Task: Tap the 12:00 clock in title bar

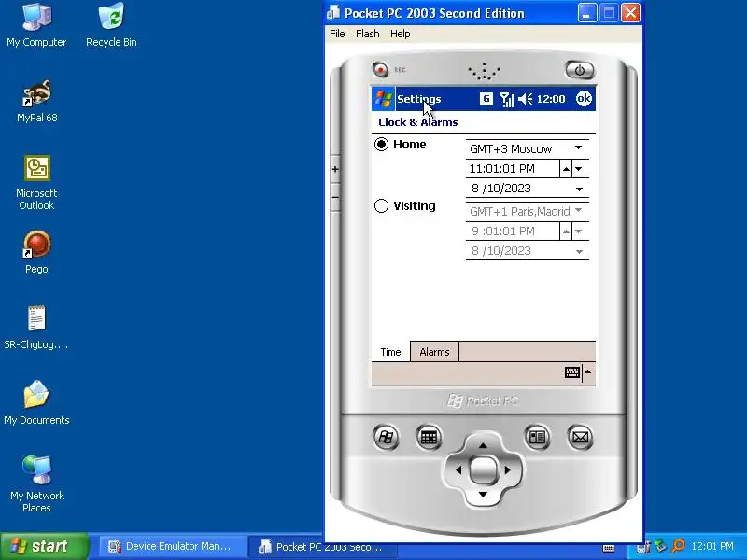Action: (551, 99)
